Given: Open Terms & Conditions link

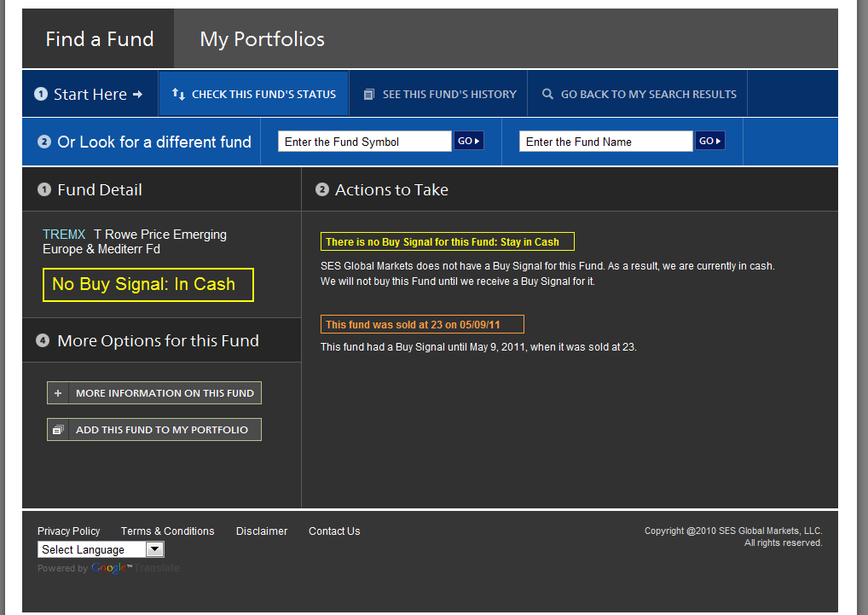Looking at the screenshot, I should [x=167, y=531].
